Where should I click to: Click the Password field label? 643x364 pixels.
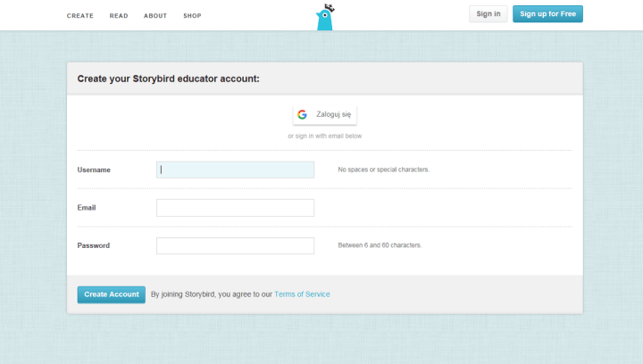[x=94, y=245]
